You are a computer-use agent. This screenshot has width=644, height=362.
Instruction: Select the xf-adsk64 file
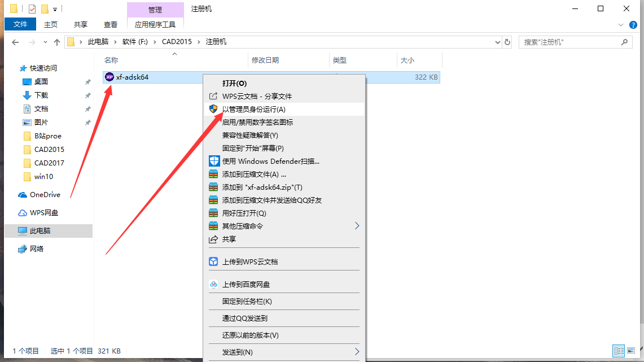(271, 77)
